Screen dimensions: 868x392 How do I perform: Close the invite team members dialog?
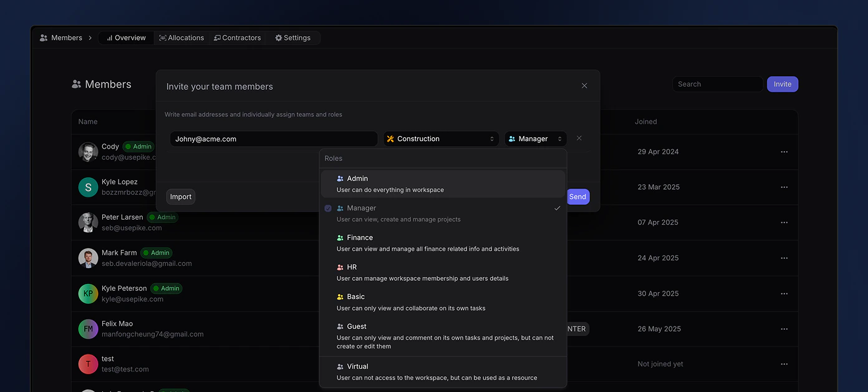coord(584,86)
